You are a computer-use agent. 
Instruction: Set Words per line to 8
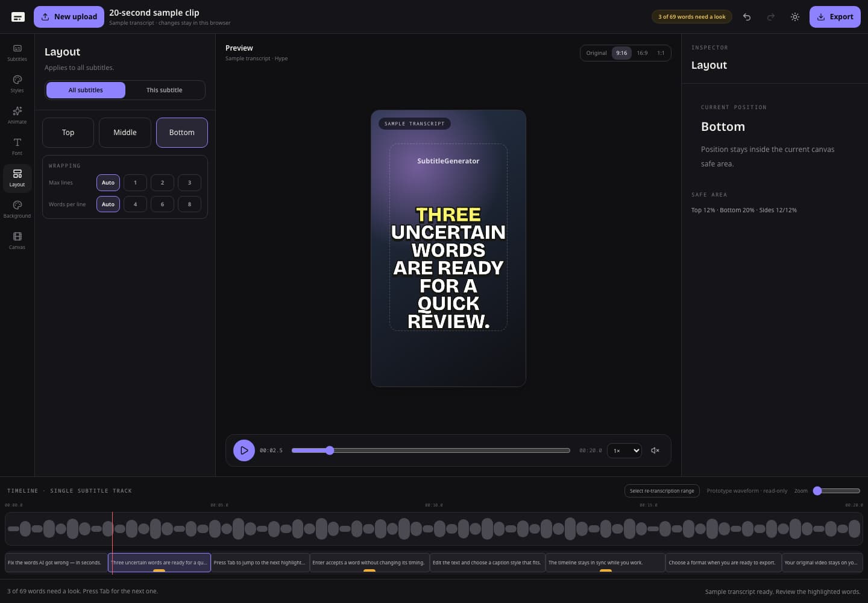[x=189, y=204]
